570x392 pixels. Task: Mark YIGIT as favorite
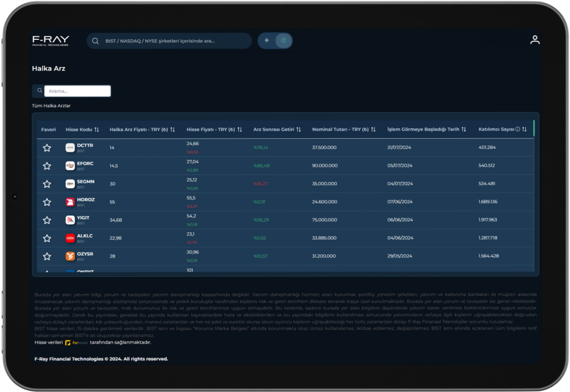tap(47, 220)
